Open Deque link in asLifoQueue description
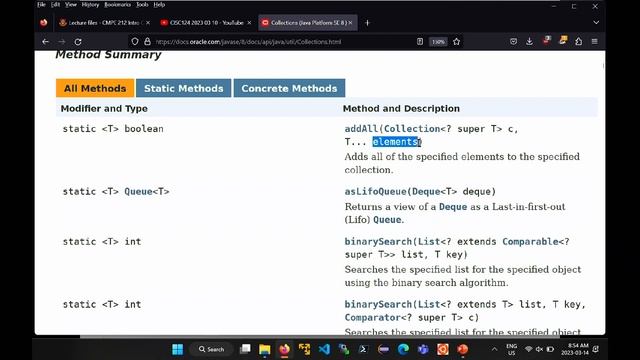The width and height of the screenshot is (640, 360). [453, 207]
